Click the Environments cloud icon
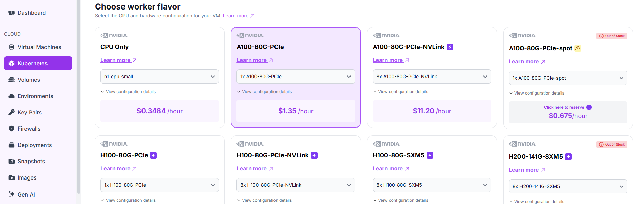 coord(12,96)
